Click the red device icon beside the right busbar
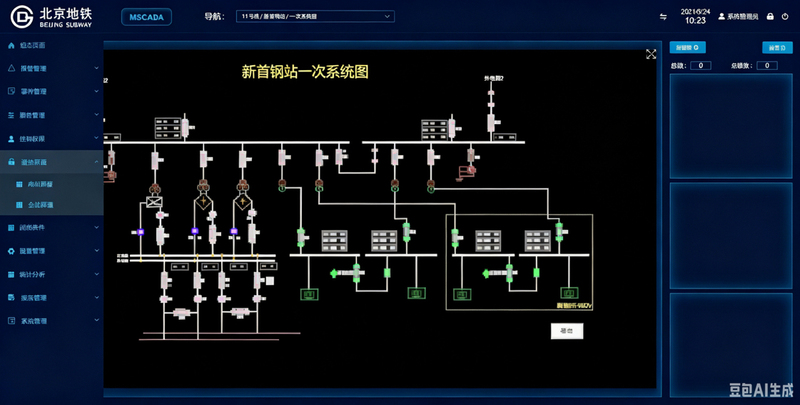800x405 pixels. click(x=467, y=172)
